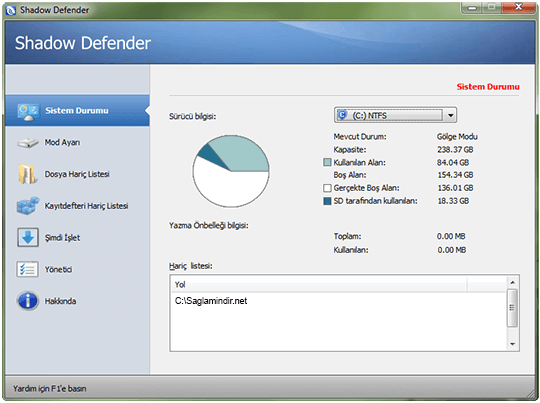540x403 pixels.
Task: Select the C:\Saglamindir.net list entry
Action: 211,301
